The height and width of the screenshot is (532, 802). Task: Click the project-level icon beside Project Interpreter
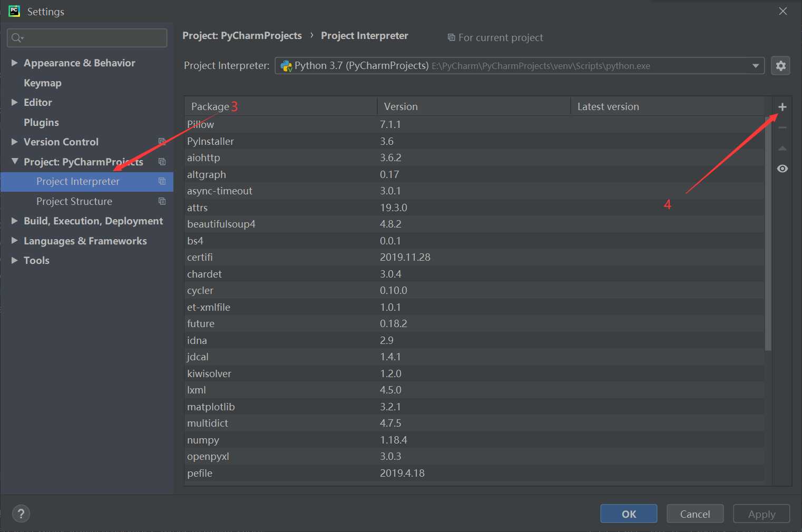tap(162, 181)
